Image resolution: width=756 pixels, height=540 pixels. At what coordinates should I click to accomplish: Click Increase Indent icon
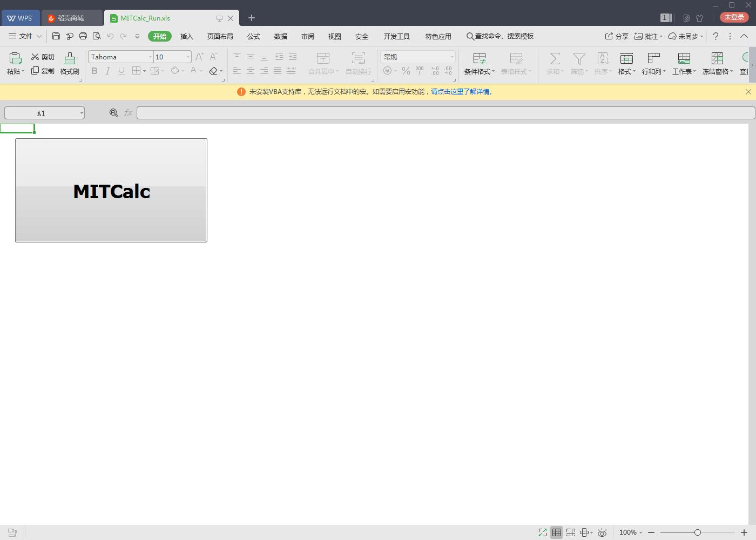tap(293, 56)
